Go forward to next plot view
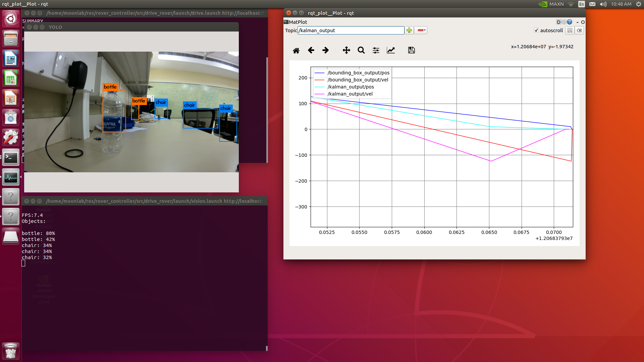Screen dimensions: 644x362 [x=325, y=50]
